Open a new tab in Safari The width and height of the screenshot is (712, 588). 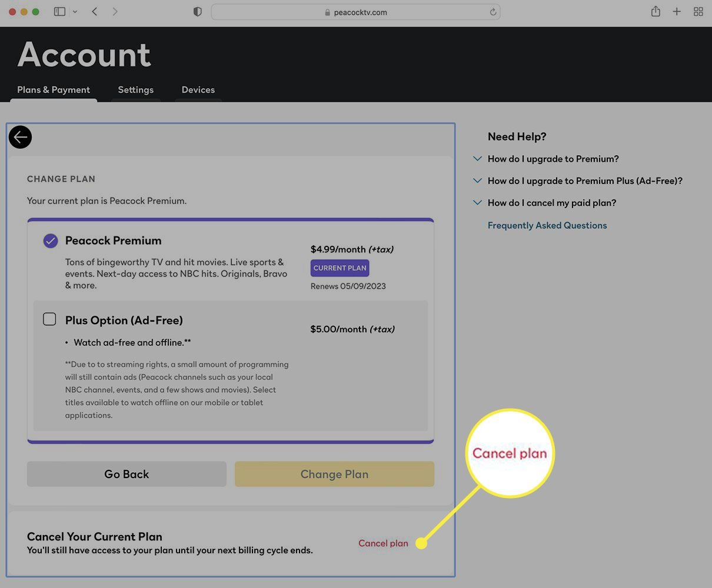pyautogui.click(x=676, y=11)
